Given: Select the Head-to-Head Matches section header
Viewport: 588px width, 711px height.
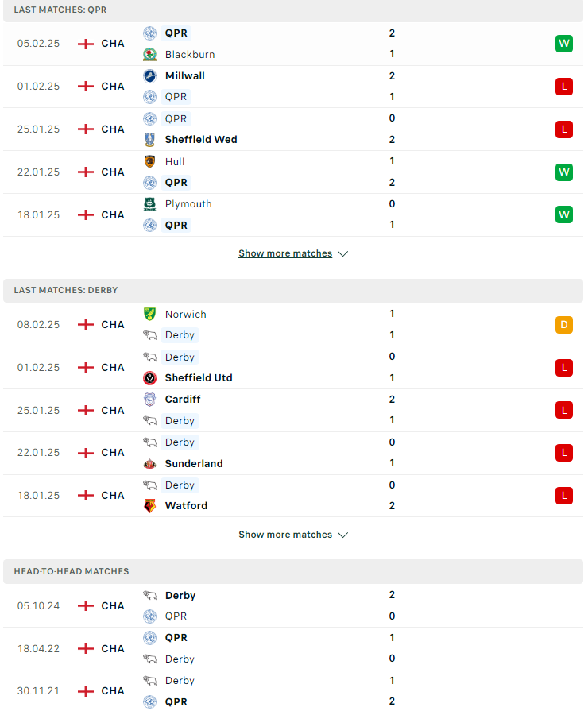Looking at the screenshot, I should tap(293, 571).
